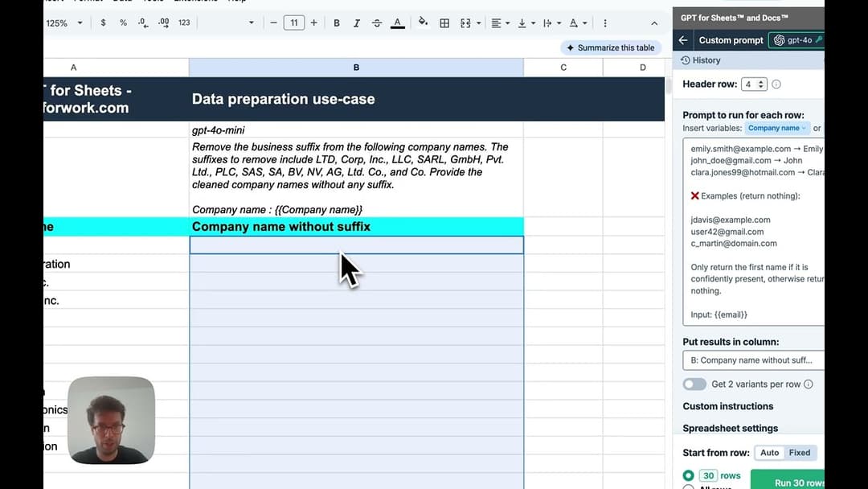Open the fill color tool
Viewport: 868px width, 489px height.
pos(423,23)
